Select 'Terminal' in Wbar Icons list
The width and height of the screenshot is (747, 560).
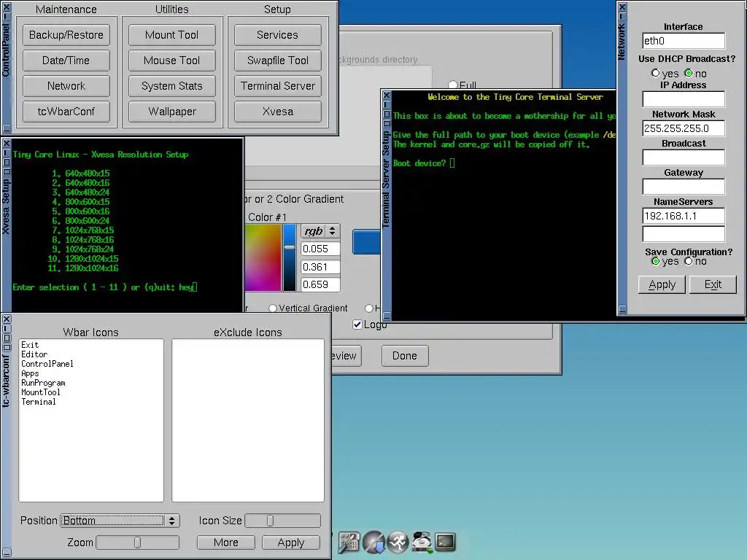(x=39, y=402)
